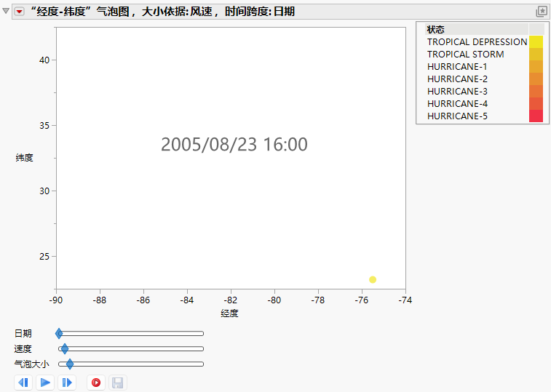Click the 40 latitude axis tick label
Viewport: 551px width, 392px height.
tap(44, 60)
